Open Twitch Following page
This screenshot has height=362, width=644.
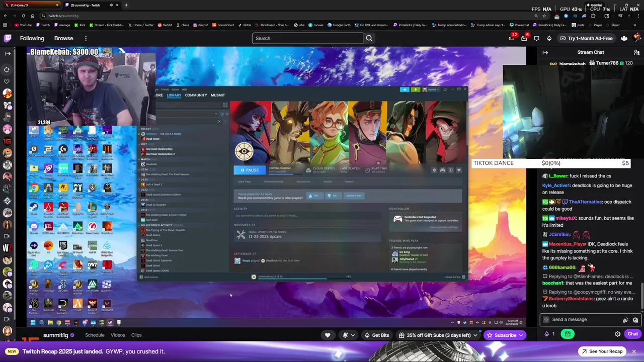tap(32, 38)
